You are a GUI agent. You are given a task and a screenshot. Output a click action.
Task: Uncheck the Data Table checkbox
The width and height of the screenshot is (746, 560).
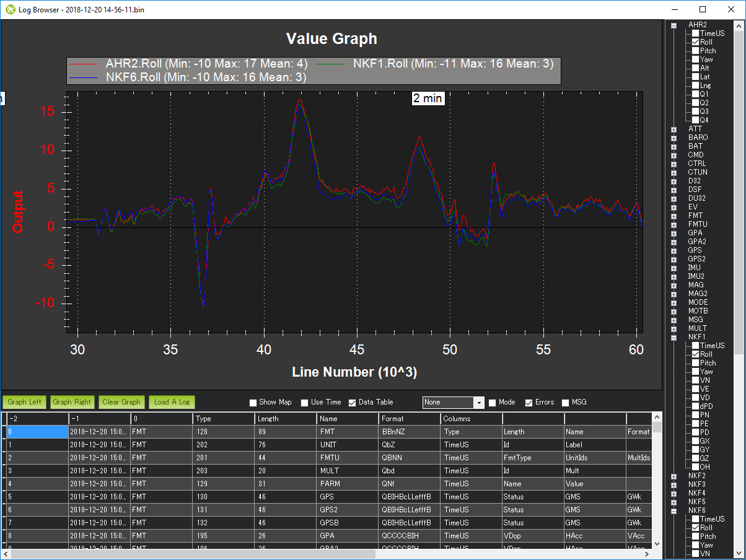pyautogui.click(x=353, y=403)
